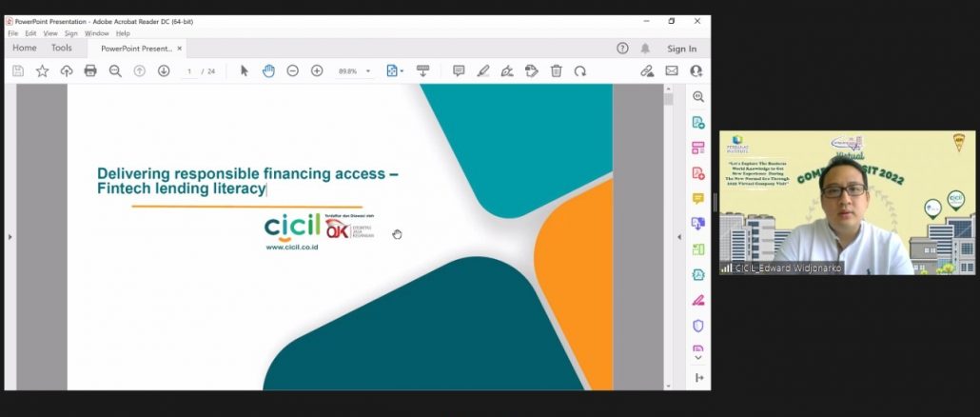Switch to the Tools tab
Image resolution: width=980 pixels, height=417 pixels.
pos(61,49)
